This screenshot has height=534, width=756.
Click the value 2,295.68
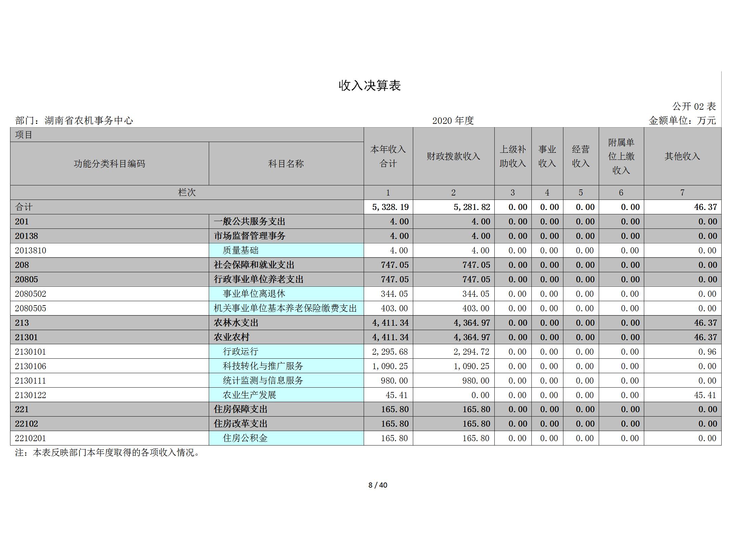390,352
